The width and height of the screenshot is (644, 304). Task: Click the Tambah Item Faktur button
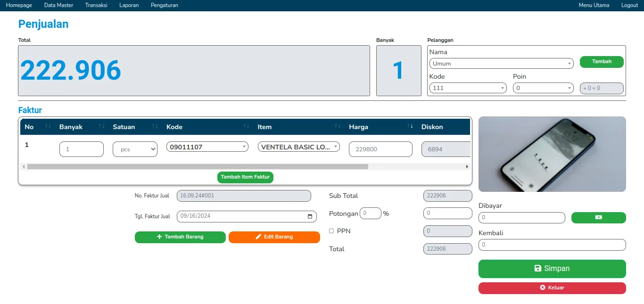pyautogui.click(x=245, y=177)
